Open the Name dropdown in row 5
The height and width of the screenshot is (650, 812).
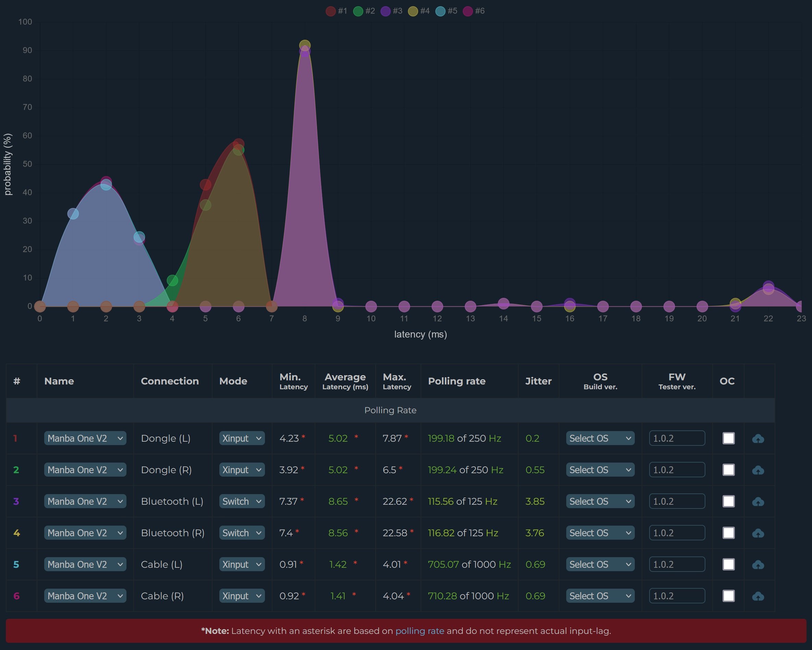pyautogui.click(x=85, y=565)
